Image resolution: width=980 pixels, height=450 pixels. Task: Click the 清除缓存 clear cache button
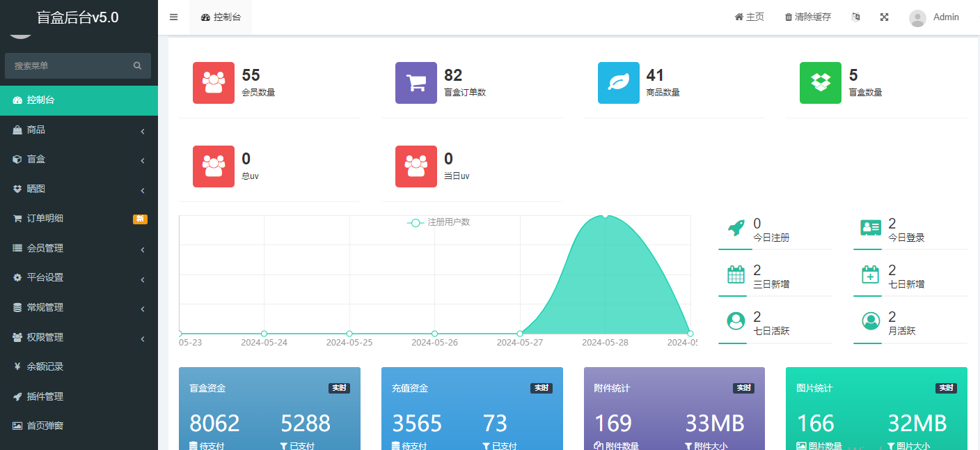(807, 17)
